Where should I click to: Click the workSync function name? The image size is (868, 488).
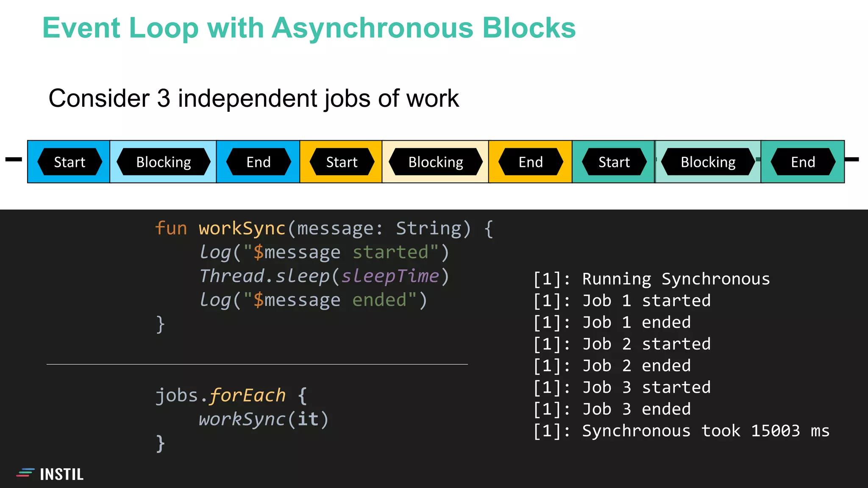[x=242, y=229]
